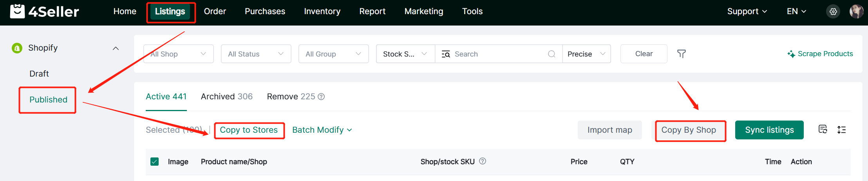Click the column settings icon beside Sync listings

(823, 129)
